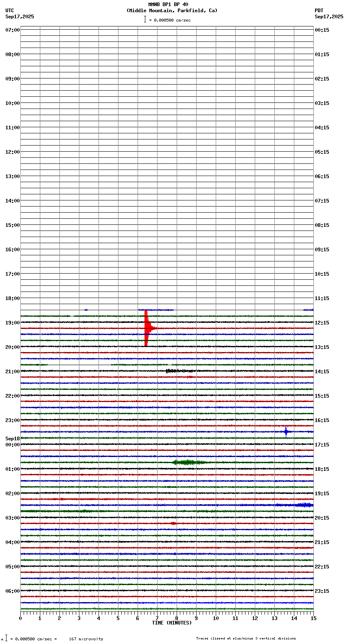Image resolution: width=346 pixels, height=644 pixels.
Task: Click the 19:00 UTC time label
Action: pos(13,323)
